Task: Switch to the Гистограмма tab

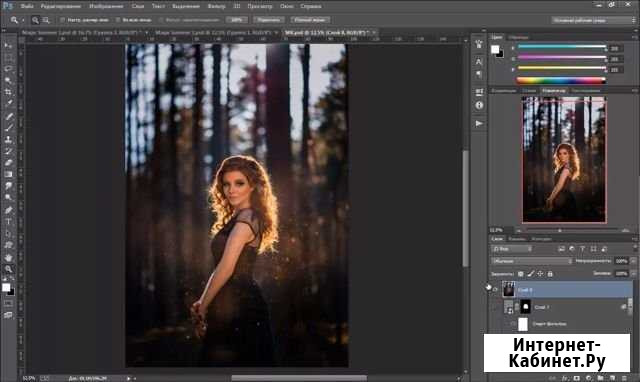Action: tap(586, 90)
